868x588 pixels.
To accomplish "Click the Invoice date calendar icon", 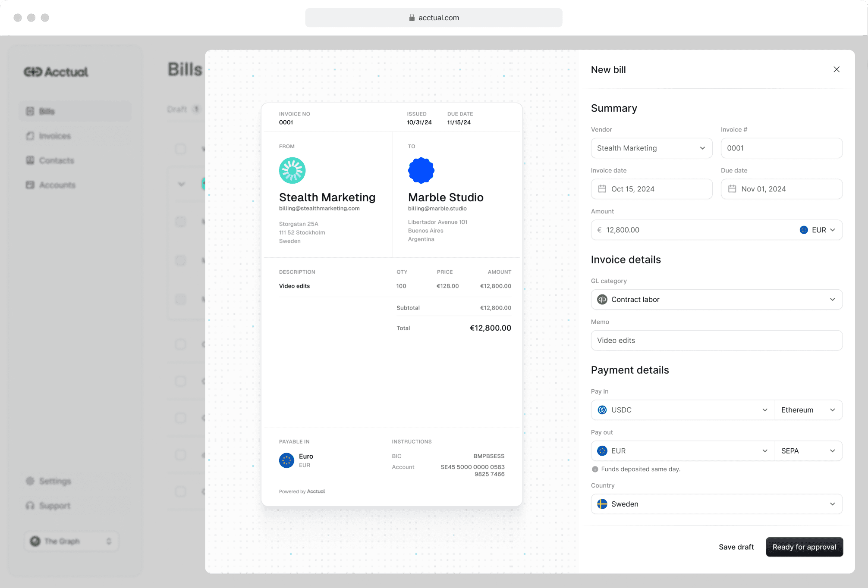I will tap(602, 189).
